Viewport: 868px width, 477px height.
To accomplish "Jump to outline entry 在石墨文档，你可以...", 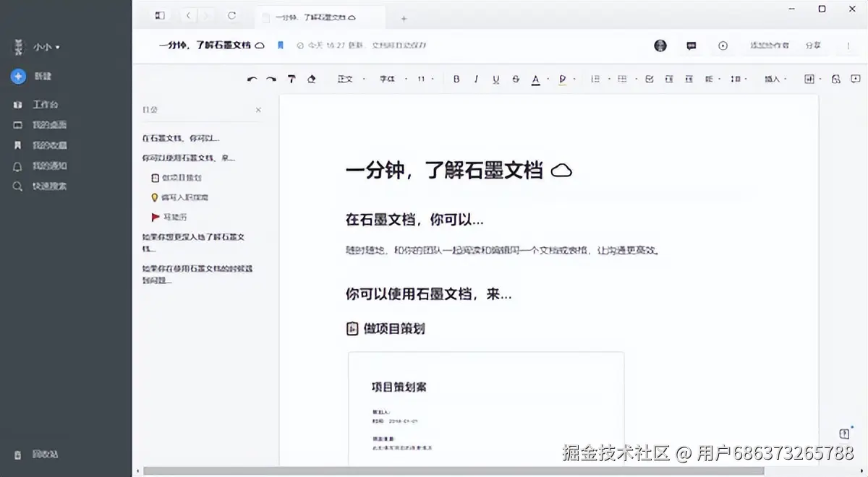I will pos(181,138).
